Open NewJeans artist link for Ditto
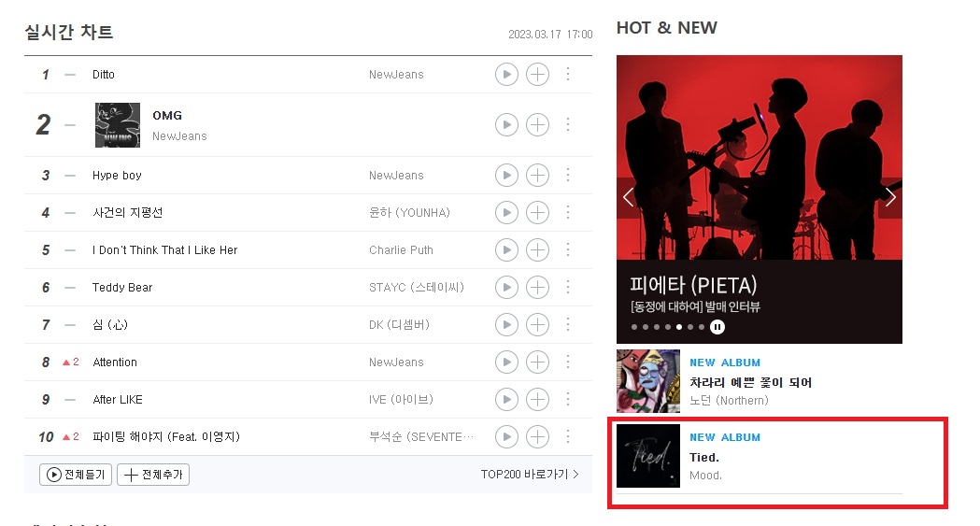Viewport: 980px width, 526px height. 396,75
